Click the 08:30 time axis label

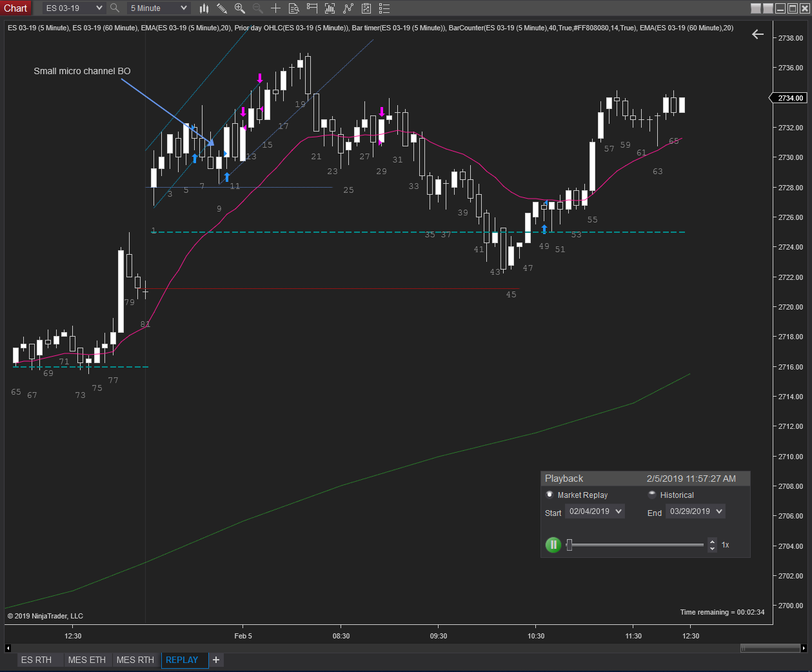click(x=341, y=636)
